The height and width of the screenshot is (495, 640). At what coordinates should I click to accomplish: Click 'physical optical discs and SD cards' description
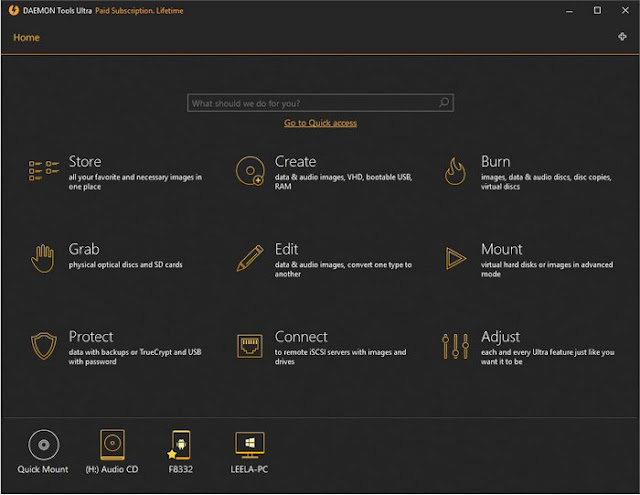click(125, 265)
